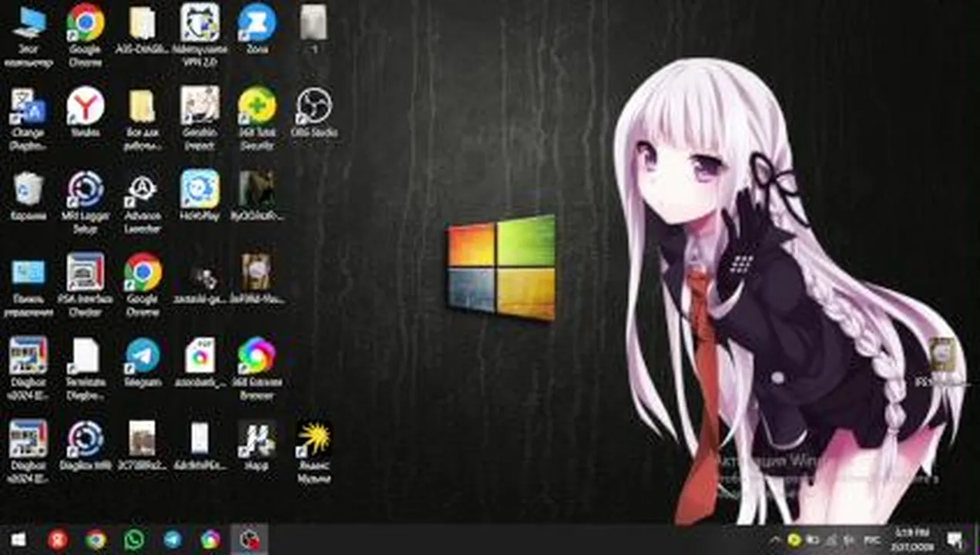Open the 360 Extreme Browser shortcut
Viewport: 980px width, 555px height.
(x=257, y=368)
